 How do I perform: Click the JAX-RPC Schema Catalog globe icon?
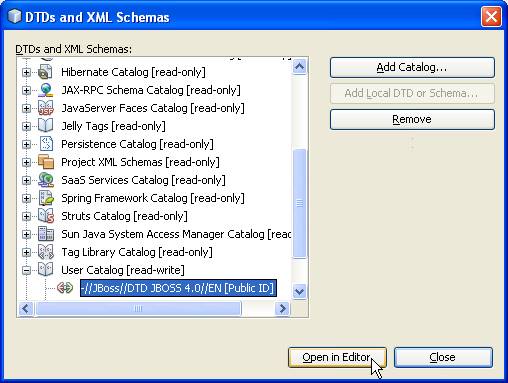pos(46,90)
